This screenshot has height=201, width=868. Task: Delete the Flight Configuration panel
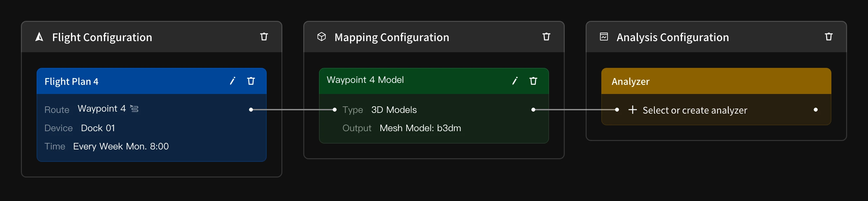point(264,36)
